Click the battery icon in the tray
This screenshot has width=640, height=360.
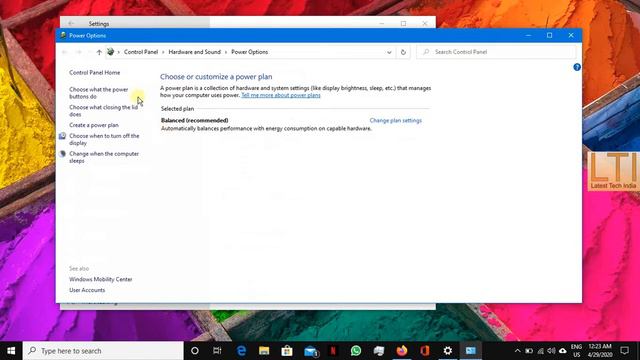point(529,351)
